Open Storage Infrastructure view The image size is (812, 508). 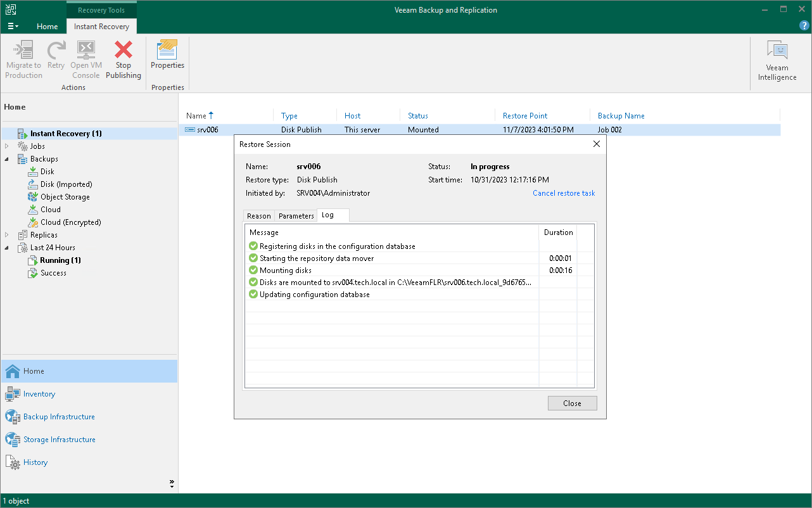[x=60, y=439]
